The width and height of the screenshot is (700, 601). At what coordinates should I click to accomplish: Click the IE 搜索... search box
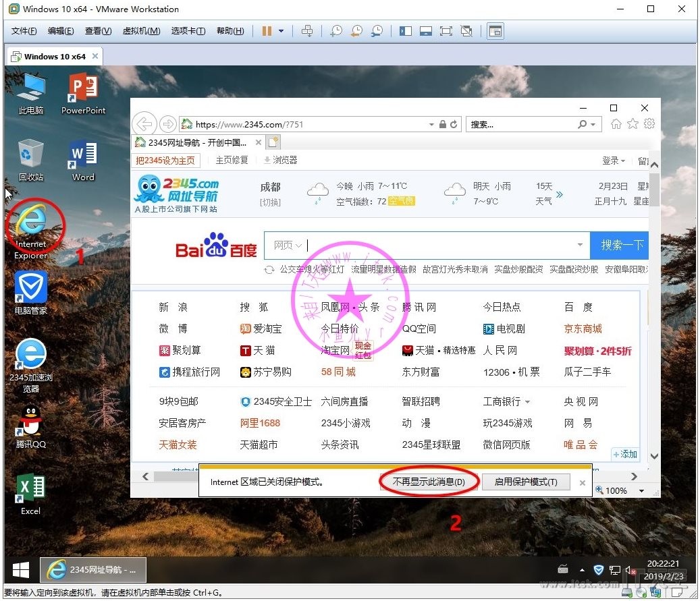(520, 125)
